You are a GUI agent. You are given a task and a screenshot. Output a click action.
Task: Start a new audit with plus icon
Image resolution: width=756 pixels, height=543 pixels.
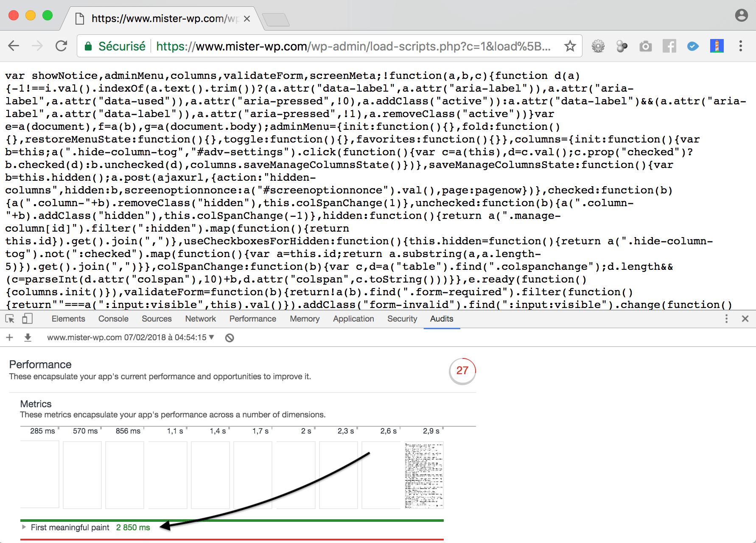pos(10,338)
